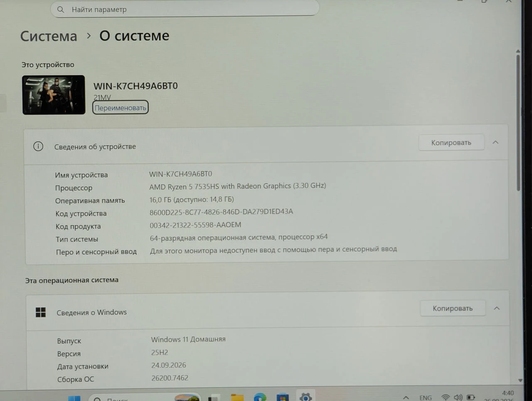
Task: Open File Explorer from the taskbar
Action: point(237,397)
